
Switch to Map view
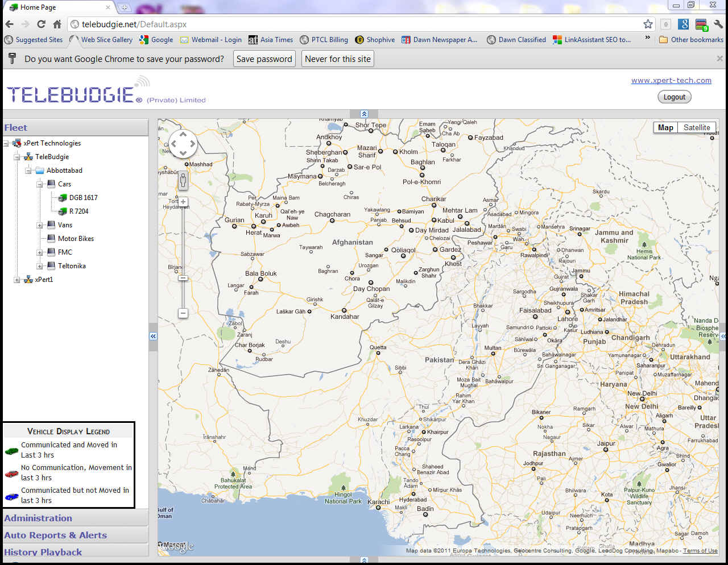(665, 128)
